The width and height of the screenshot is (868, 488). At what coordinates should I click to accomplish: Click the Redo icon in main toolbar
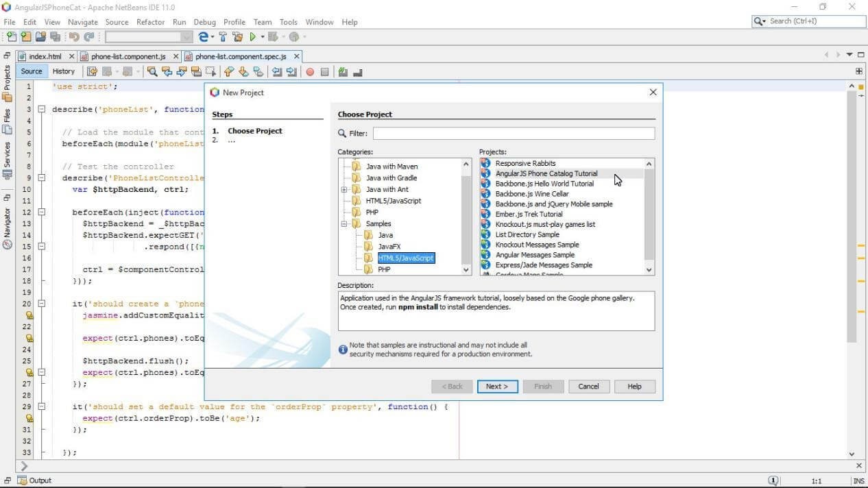pos(89,37)
